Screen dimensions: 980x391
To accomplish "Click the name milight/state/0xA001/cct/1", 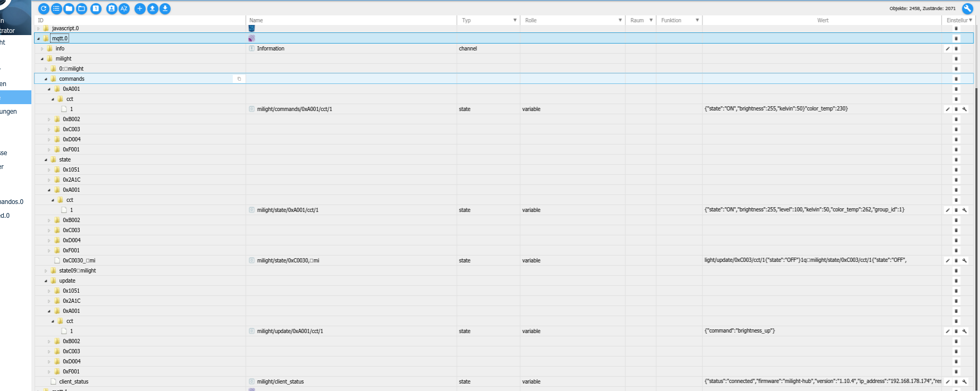I will tap(288, 210).
